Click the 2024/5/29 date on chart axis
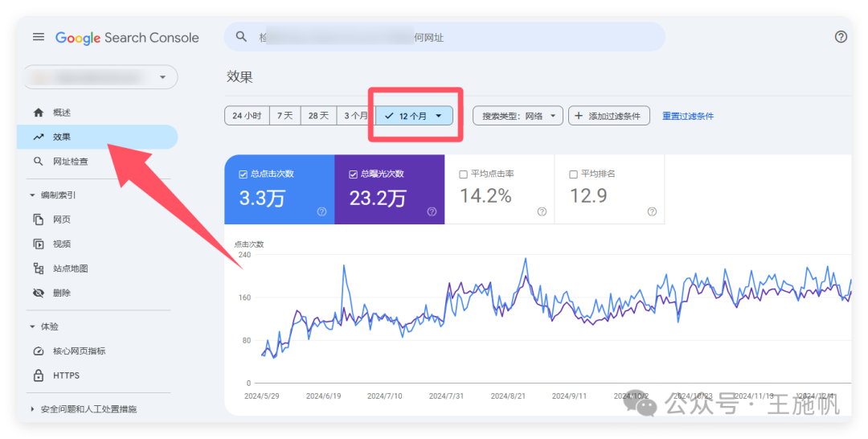The height and width of the screenshot is (439, 868). click(x=262, y=396)
